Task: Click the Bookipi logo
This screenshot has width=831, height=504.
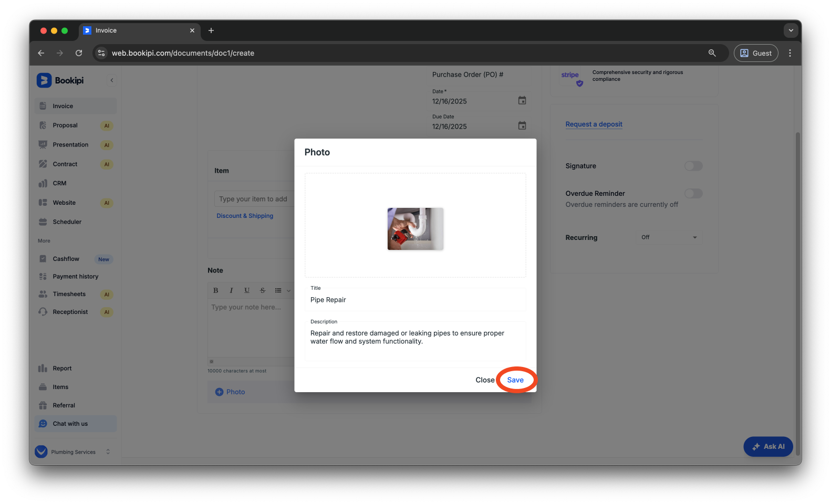Action: coord(60,80)
